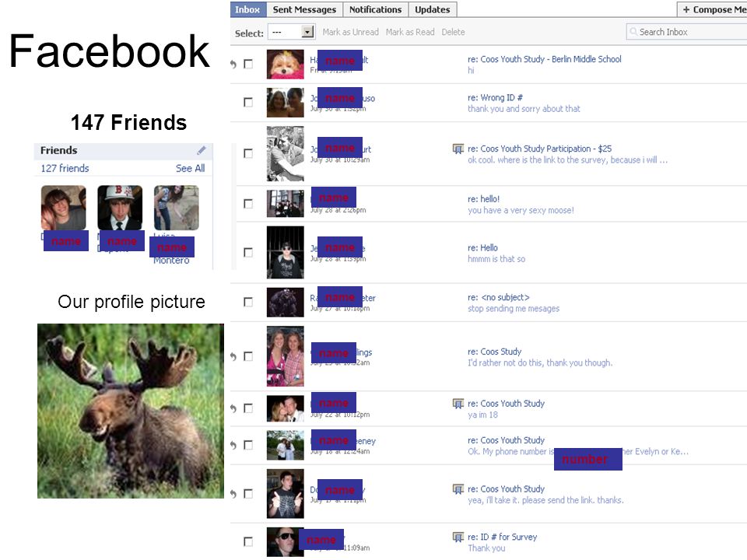Open the 're: <no subject>' message
The height and width of the screenshot is (560, 747).
click(498, 297)
